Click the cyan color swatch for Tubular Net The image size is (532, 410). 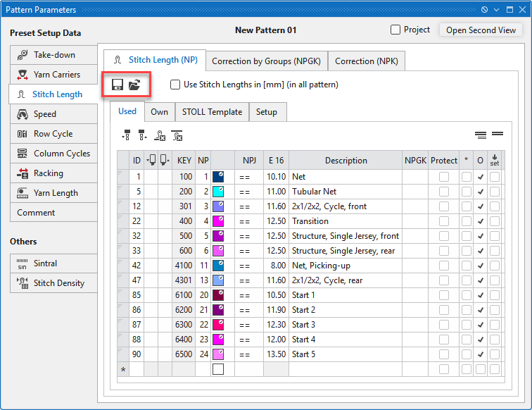click(218, 192)
